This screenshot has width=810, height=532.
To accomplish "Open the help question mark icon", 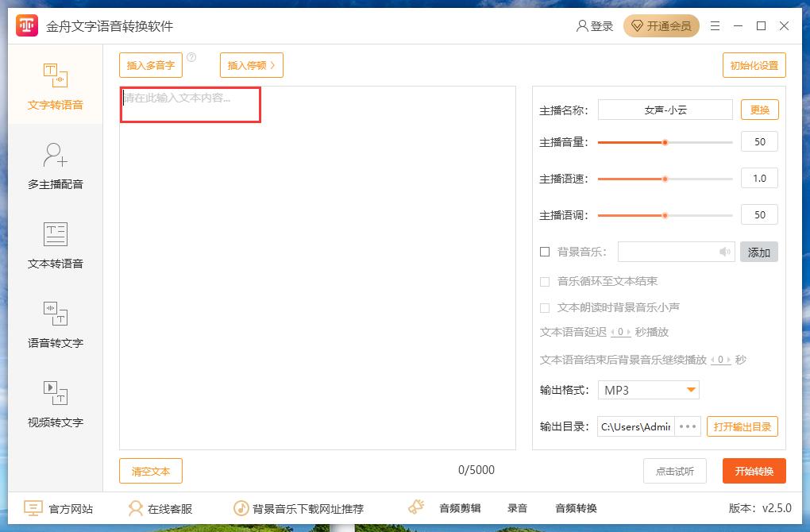I will point(191,57).
